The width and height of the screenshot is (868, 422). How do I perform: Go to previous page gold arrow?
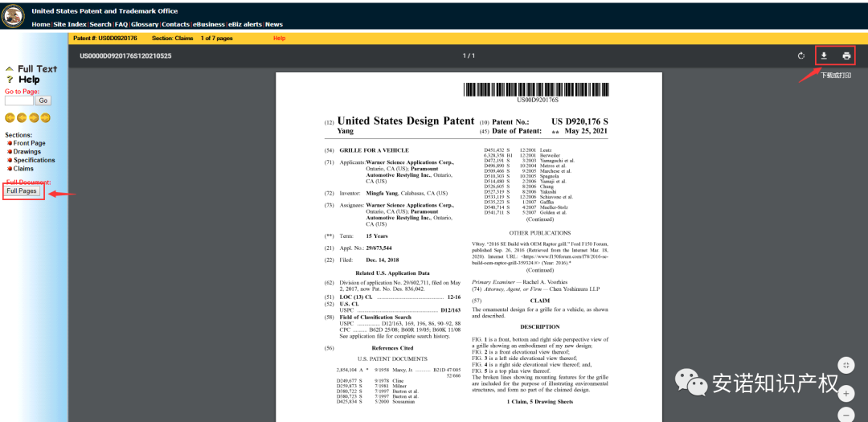[x=22, y=117]
